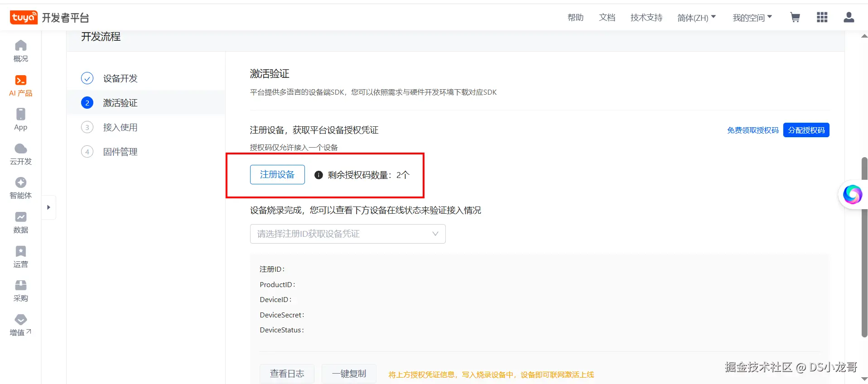Go to 云开发 cloud development
This screenshot has width=868, height=384.
21,154
